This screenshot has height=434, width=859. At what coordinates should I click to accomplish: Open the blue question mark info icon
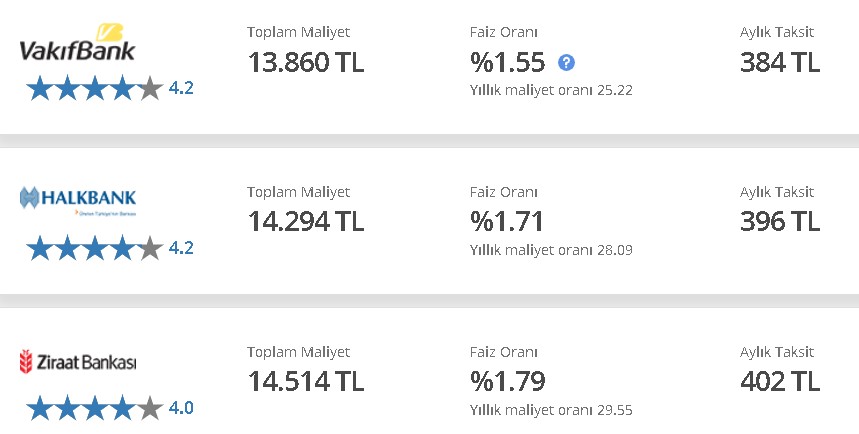tap(566, 62)
